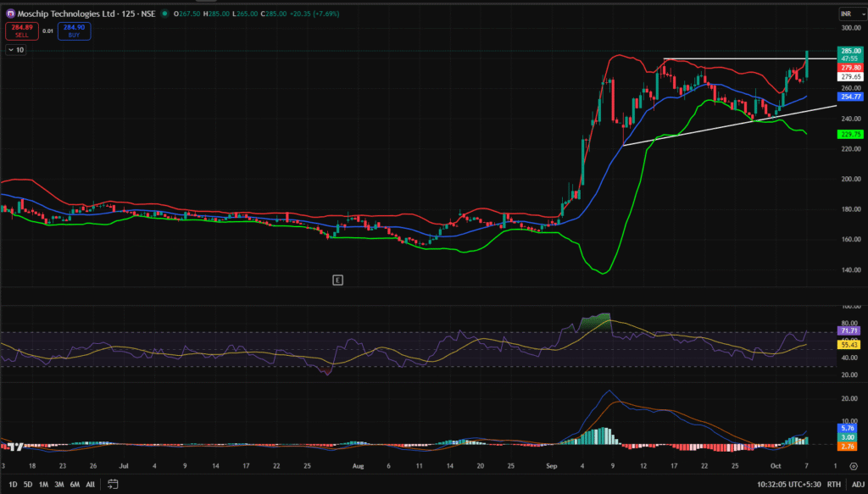Click the 0.01 spread value between Sell and Buy

point(47,31)
